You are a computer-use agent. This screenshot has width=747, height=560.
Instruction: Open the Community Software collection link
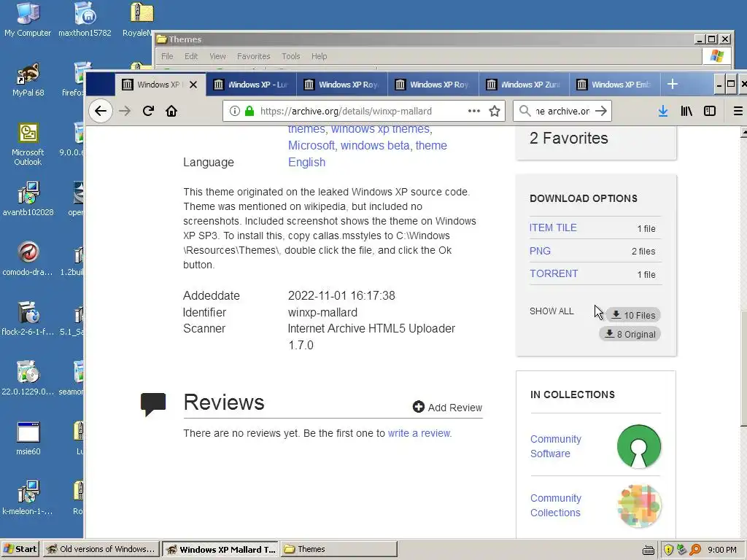pyautogui.click(x=555, y=446)
